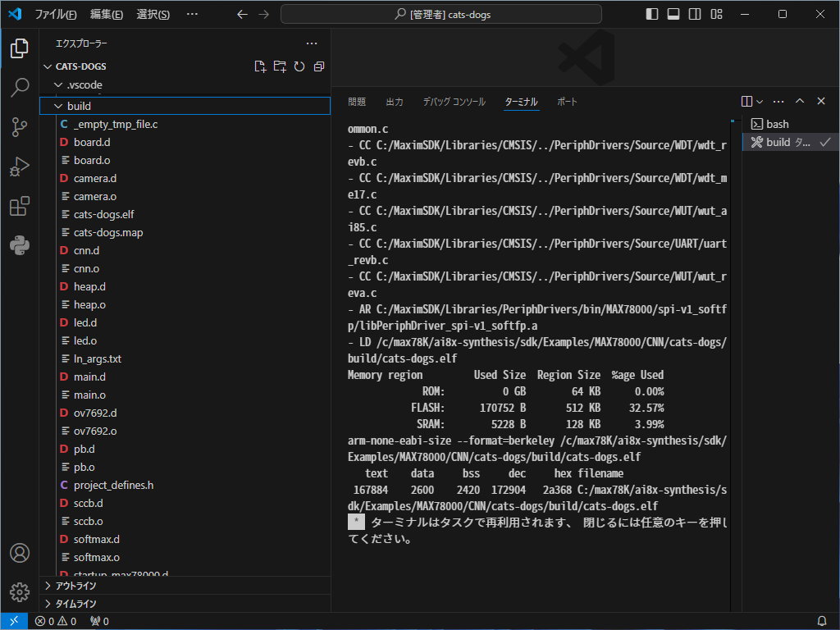
Task: Refresh the explorer file tree
Action: click(299, 66)
